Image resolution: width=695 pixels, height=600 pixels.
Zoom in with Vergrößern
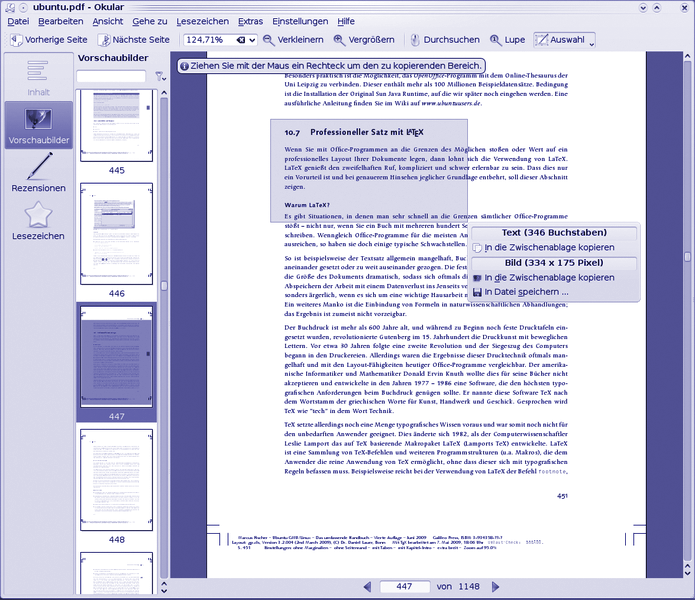pos(368,40)
